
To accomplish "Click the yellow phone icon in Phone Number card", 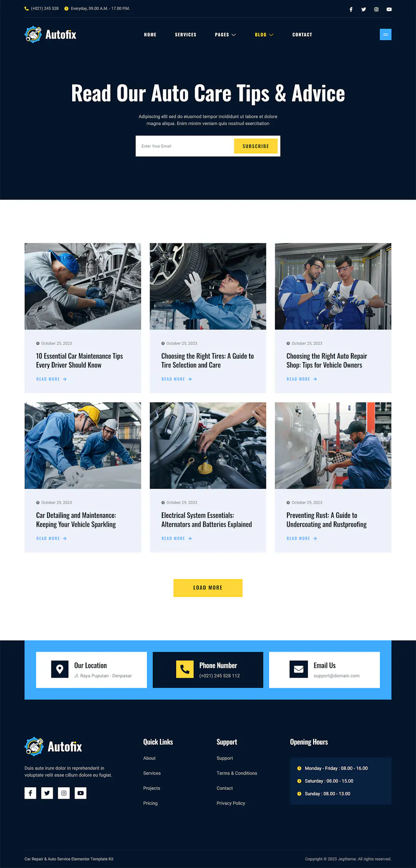I will click(185, 669).
